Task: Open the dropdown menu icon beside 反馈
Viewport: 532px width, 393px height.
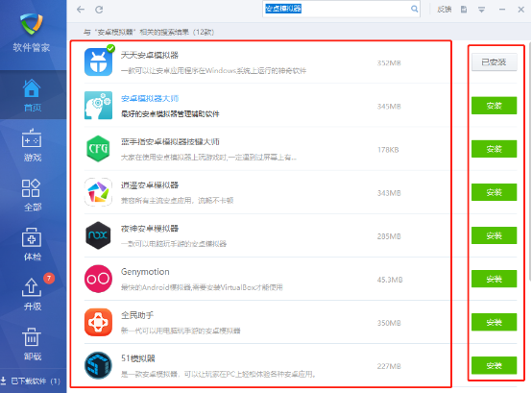Action: (x=481, y=10)
